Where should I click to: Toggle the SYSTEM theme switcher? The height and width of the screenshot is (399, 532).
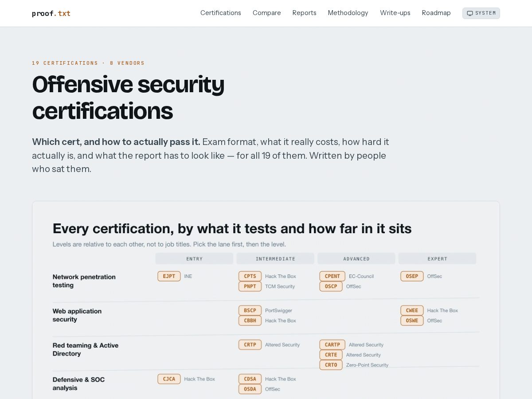[x=481, y=13]
